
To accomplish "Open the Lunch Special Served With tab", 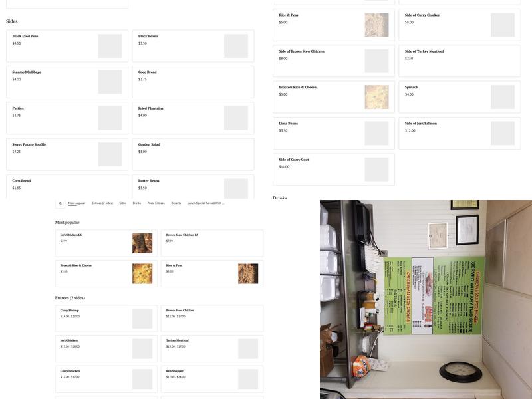I will (205, 203).
